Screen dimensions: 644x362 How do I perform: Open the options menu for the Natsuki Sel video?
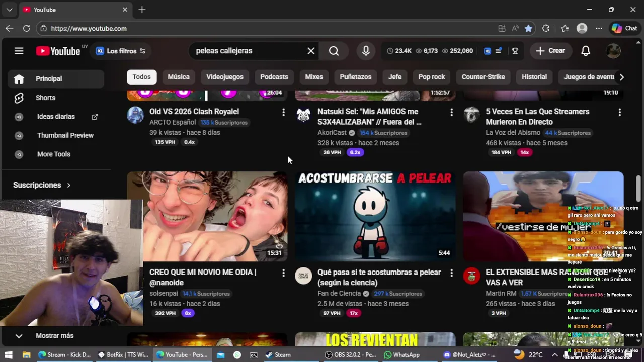tap(451, 112)
